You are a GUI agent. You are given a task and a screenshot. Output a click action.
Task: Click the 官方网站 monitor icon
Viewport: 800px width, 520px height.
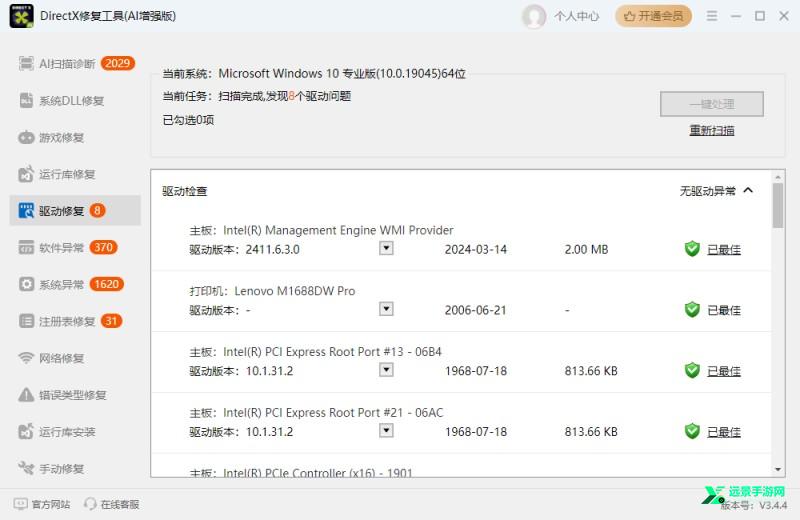click(x=20, y=504)
